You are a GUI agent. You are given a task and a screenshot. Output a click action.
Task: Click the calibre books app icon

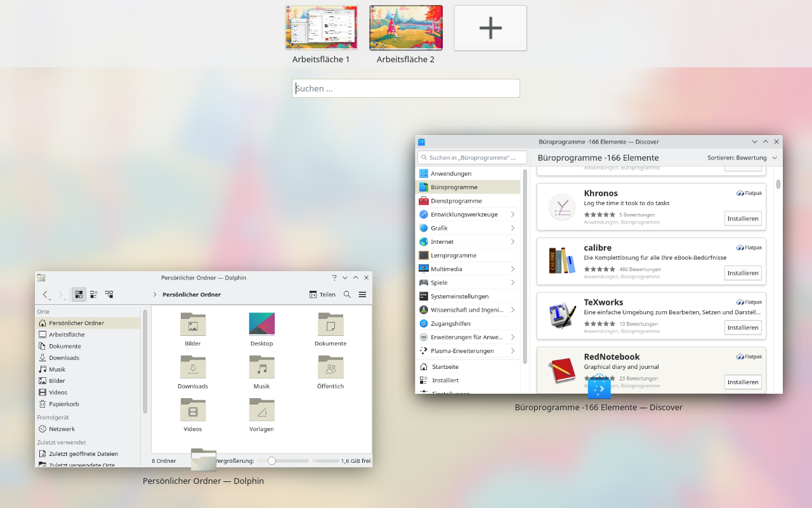pyautogui.click(x=562, y=261)
